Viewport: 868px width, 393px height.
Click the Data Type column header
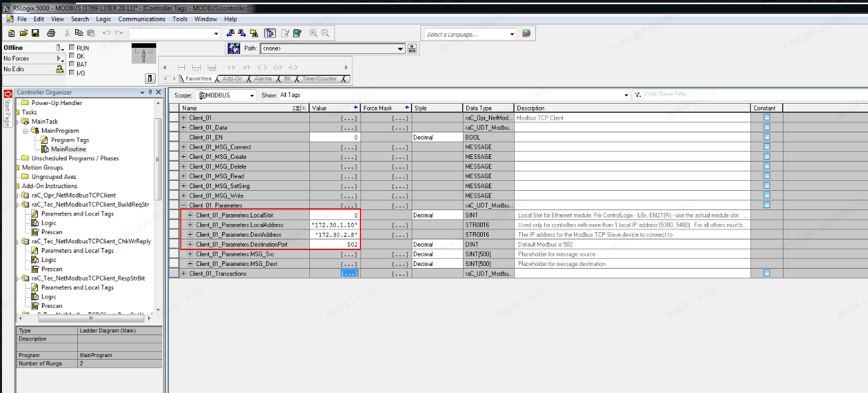(488, 108)
